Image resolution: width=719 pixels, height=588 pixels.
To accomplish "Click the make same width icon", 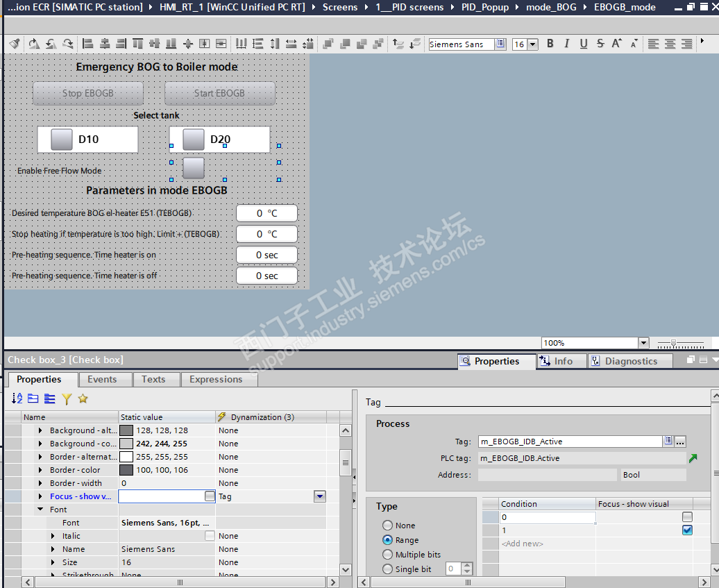I will (x=291, y=44).
